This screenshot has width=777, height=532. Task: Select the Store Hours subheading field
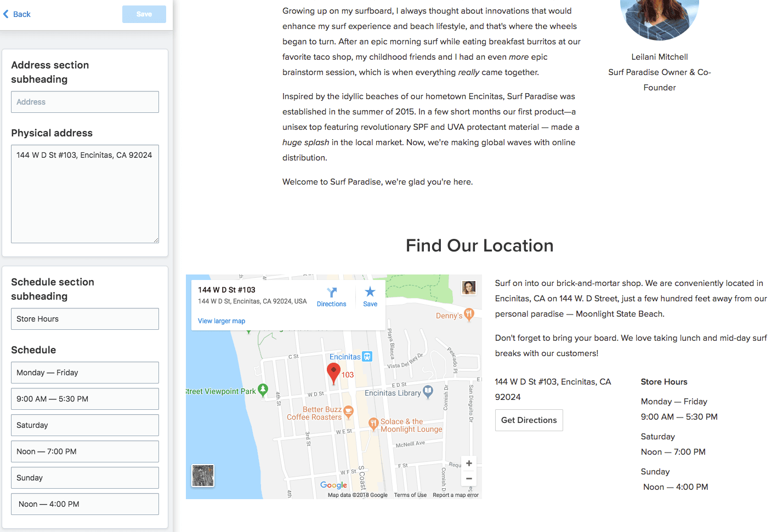click(85, 319)
